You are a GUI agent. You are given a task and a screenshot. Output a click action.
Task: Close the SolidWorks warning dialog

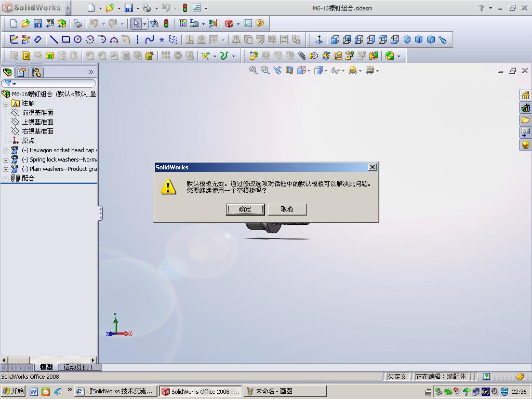(372, 167)
